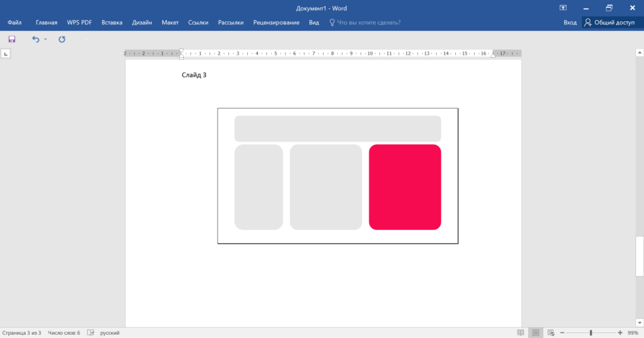Switch to Web Layout view icon
The image size is (644, 338).
tap(551, 333)
